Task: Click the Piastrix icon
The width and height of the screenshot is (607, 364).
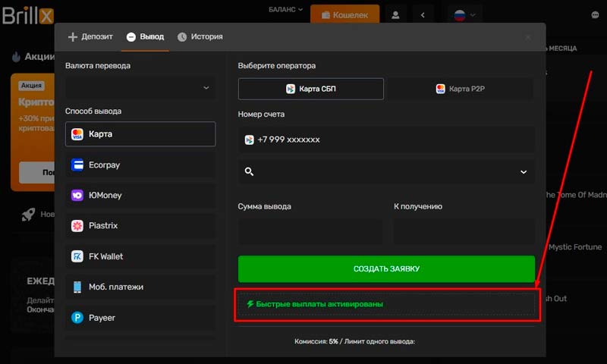Action: pyautogui.click(x=77, y=226)
